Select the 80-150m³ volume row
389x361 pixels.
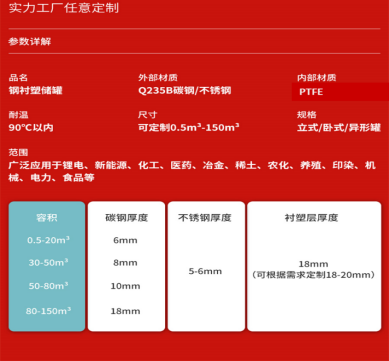point(48,311)
